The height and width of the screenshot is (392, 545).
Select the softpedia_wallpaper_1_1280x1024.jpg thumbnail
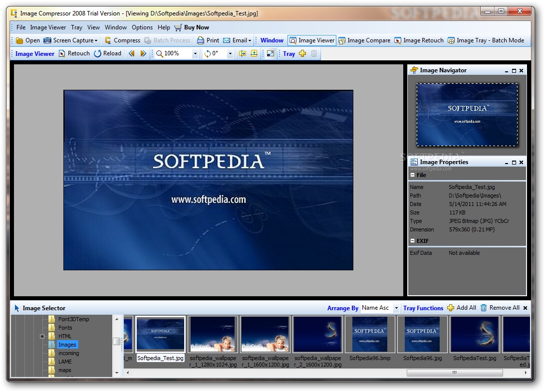[x=213, y=334]
